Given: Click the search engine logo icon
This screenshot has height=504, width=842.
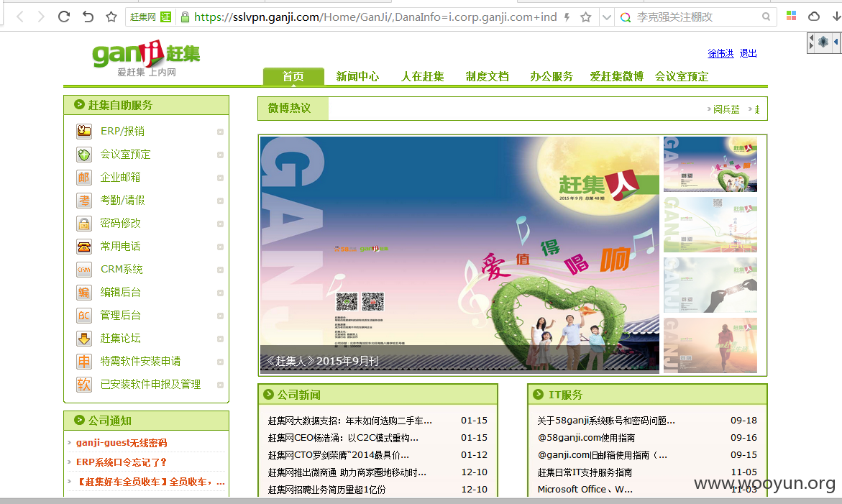Looking at the screenshot, I should pyautogui.click(x=625, y=17).
